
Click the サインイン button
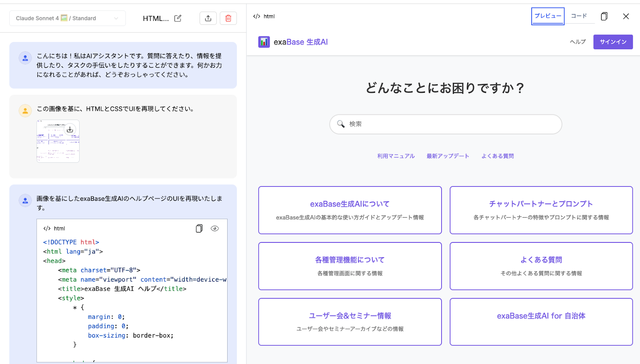coord(613,42)
